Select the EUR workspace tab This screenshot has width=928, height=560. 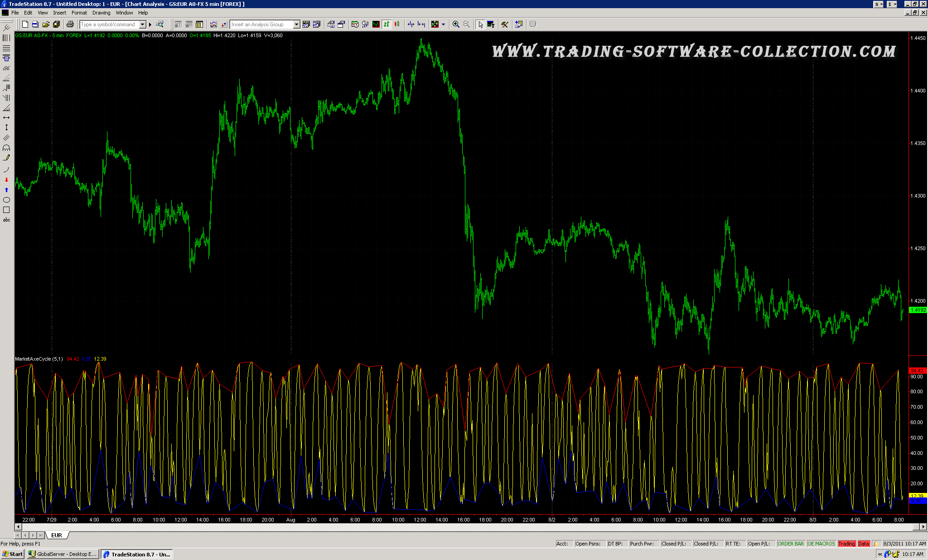click(x=57, y=535)
